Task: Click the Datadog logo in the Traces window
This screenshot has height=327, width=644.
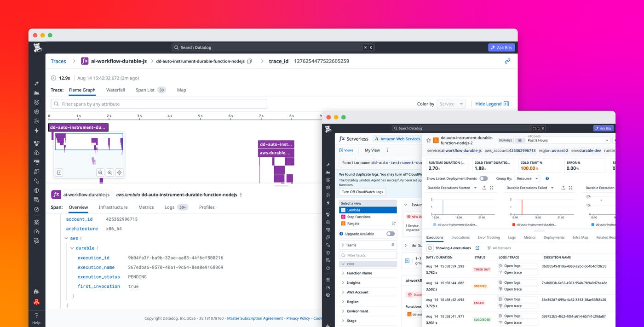Action: pyautogui.click(x=37, y=48)
